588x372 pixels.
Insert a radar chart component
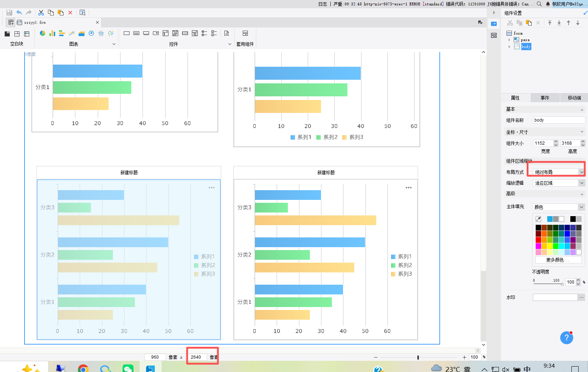click(101, 33)
